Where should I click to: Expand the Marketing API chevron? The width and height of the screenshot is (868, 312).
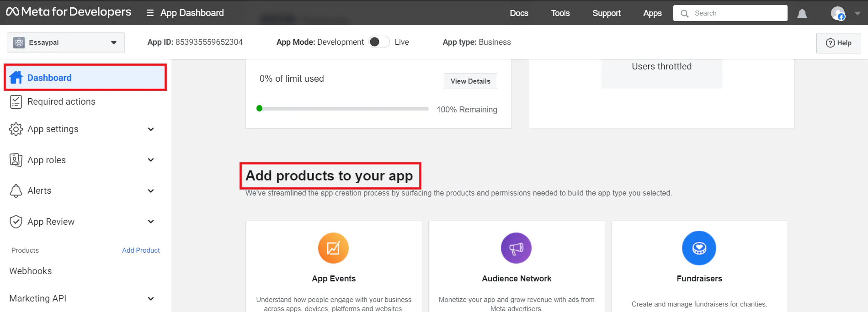151,299
